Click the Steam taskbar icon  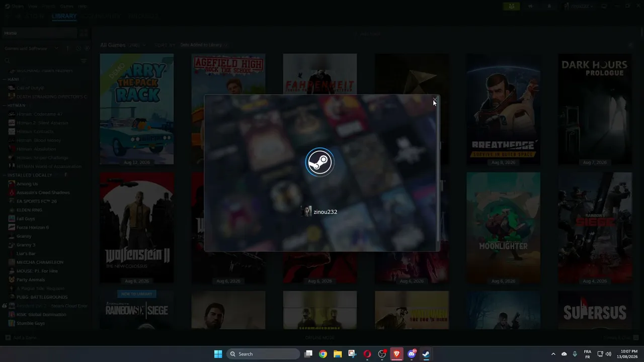(x=426, y=354)
